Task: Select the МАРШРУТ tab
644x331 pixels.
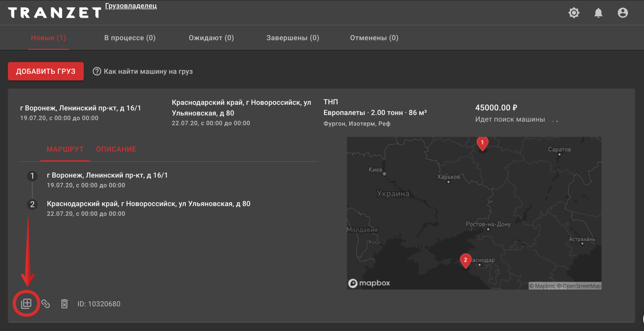Action: (65, 149)
